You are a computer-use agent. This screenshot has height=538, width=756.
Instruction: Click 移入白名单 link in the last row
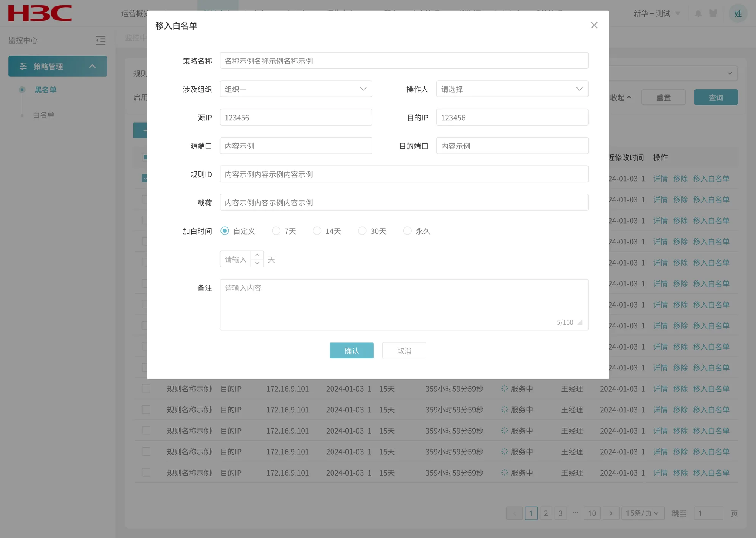pyautogui.click(x=711, y=473)
